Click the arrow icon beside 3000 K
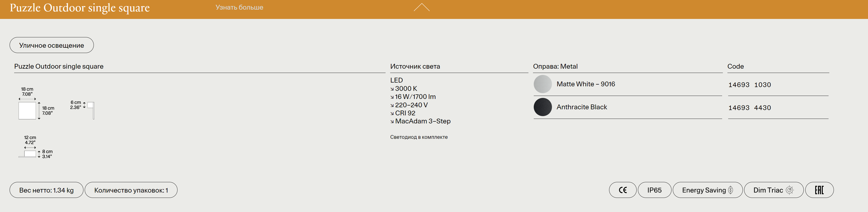 (392, 89)
